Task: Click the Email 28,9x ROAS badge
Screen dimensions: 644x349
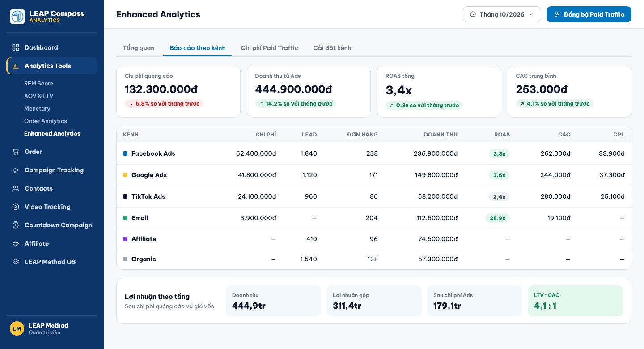Action: [497, 218]
